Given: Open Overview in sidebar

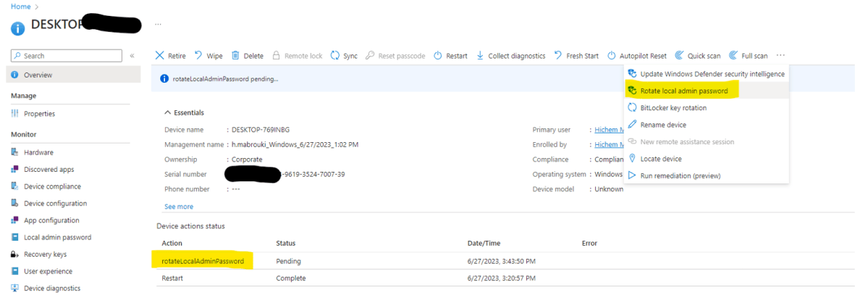Looking at the screenshot, I should 73,75.
